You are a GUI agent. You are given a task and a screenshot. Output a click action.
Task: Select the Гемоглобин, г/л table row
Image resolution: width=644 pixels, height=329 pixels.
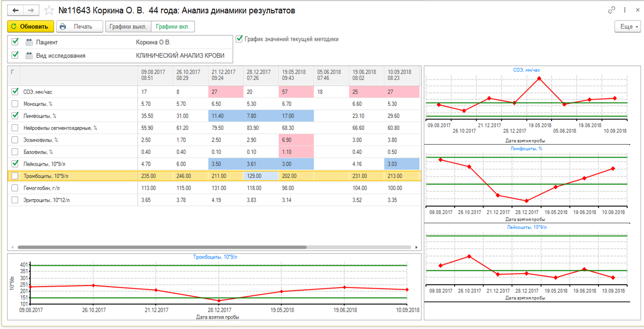pyautogui.click(x=214, y=188)
